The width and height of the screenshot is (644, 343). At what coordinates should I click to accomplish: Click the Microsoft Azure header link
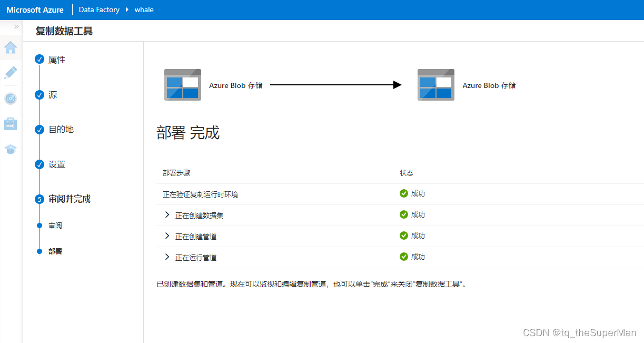click(x=35, y=9)
